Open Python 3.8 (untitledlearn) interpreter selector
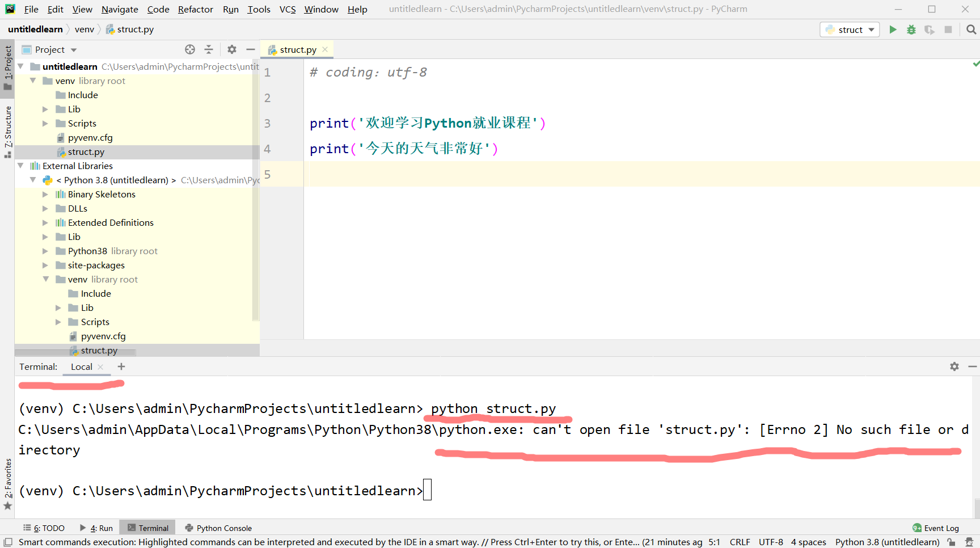Screen dimensions: 980x548 tap(888, 542)
